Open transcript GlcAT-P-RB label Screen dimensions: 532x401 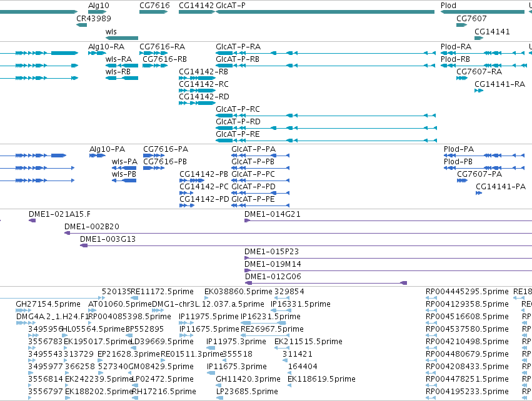click(238, 59)
